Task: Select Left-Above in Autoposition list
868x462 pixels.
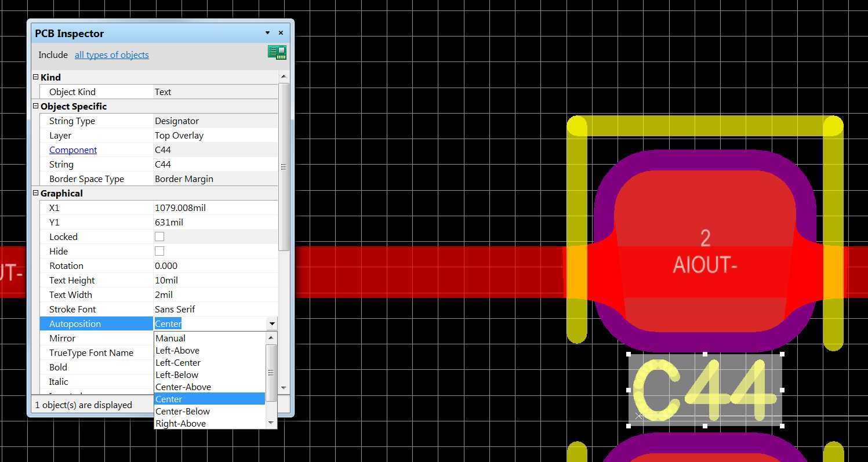Action: 209,350
